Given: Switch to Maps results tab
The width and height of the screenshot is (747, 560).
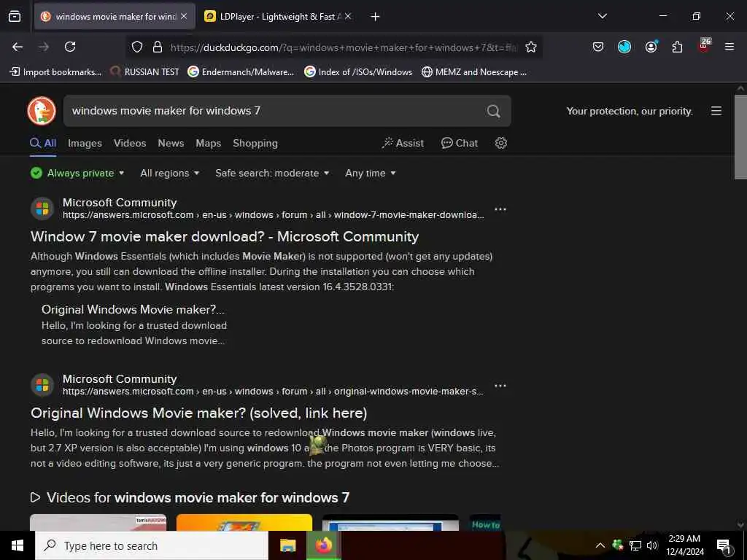Looking at the screenshot, I should tap(208, 143).
